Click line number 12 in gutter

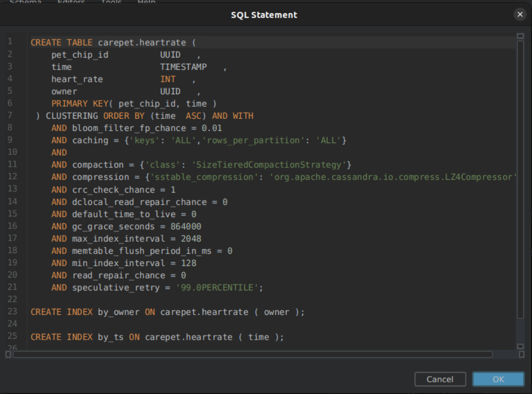coord(12,176)
